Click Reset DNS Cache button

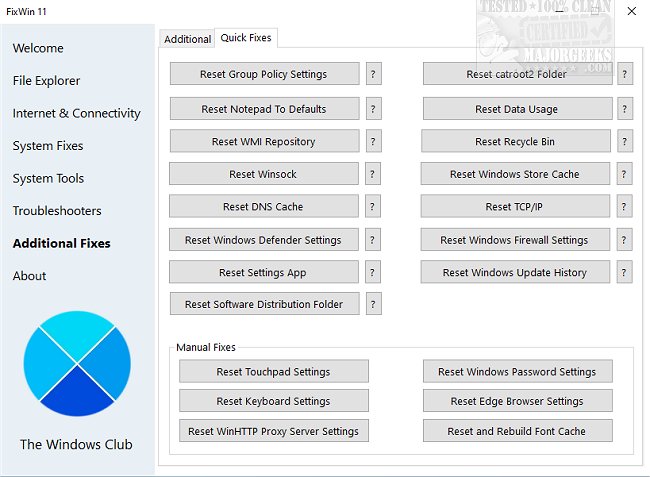(264, 206)
